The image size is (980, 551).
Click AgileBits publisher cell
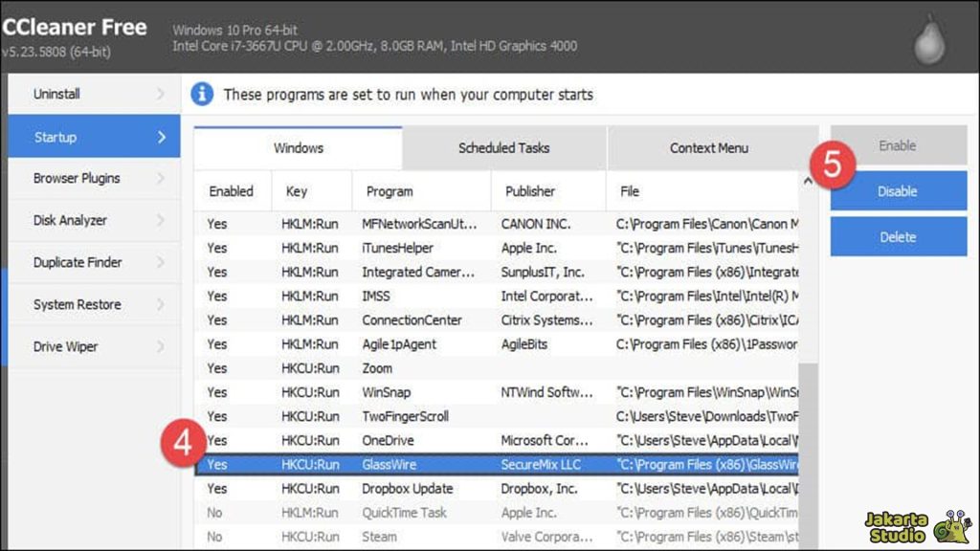[x=523, y=344]
